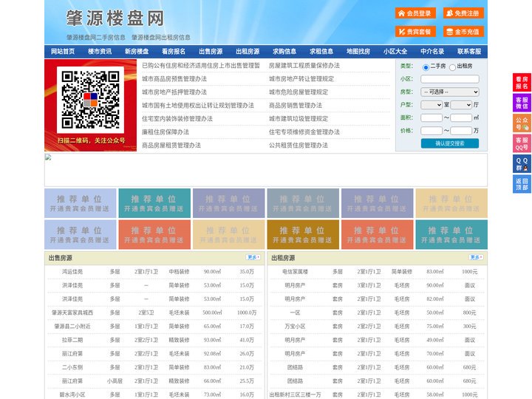Click the red 看房报名 sidebar icon

point(522,83)
